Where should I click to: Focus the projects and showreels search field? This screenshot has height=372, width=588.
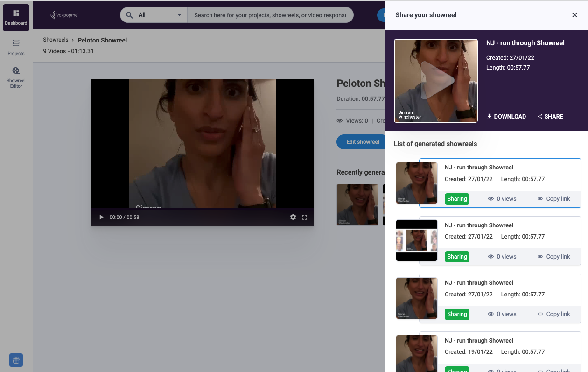(x=270, y=15)
